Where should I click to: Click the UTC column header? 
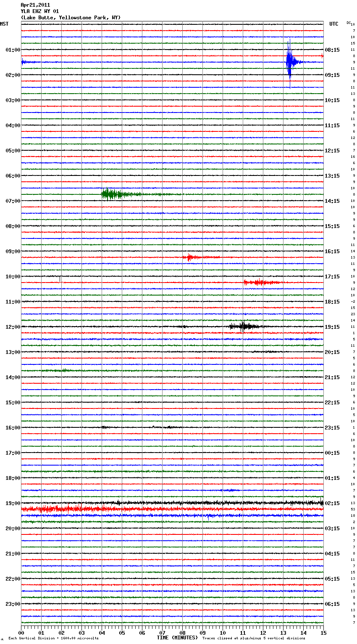(x=333, y=24)
